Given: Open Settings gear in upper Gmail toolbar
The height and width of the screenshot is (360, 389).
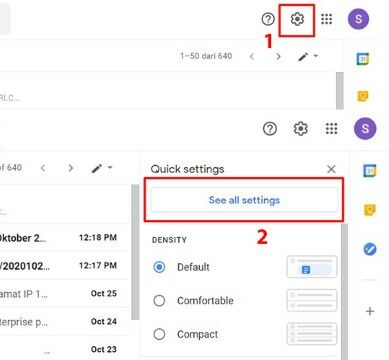Looking at the screenshot, I should [x=297, y=19].
